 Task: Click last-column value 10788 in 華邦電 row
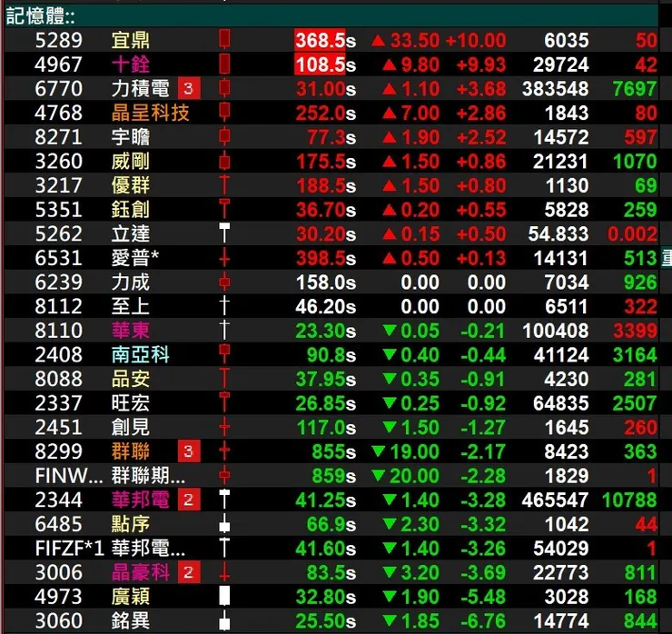coord(629,500)
